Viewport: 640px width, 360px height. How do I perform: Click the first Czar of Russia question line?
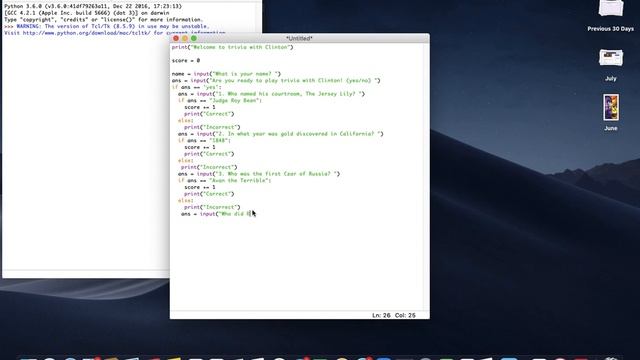tap(259, 174)
